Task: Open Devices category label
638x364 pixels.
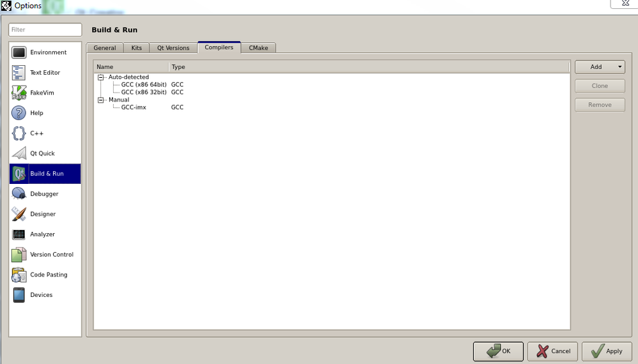Action: point(42,295)
